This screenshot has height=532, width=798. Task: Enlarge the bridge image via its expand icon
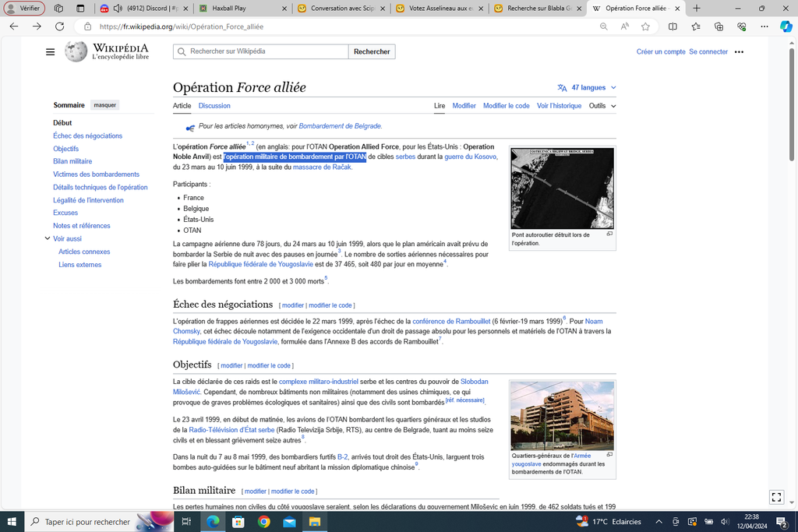pyautogui.click(x=609, y=234)
